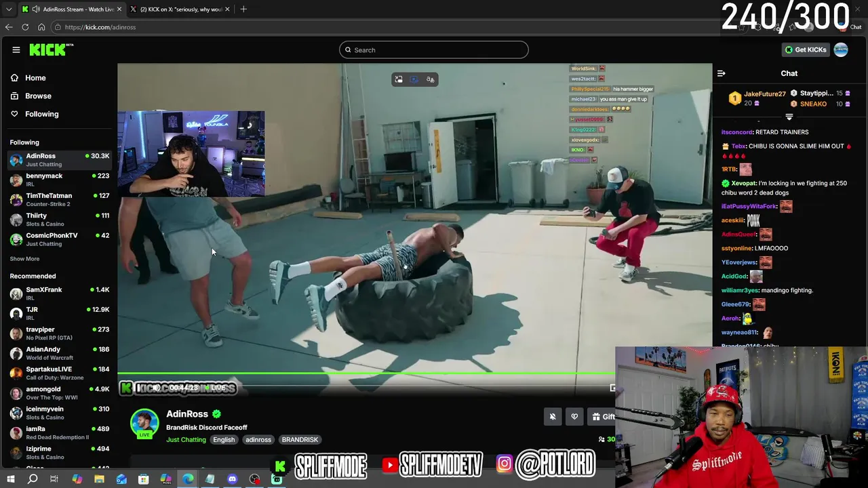Open Following in the sidebar
Image resolution: width=868 pixels, height=488 pixels.
coord(34,114)
